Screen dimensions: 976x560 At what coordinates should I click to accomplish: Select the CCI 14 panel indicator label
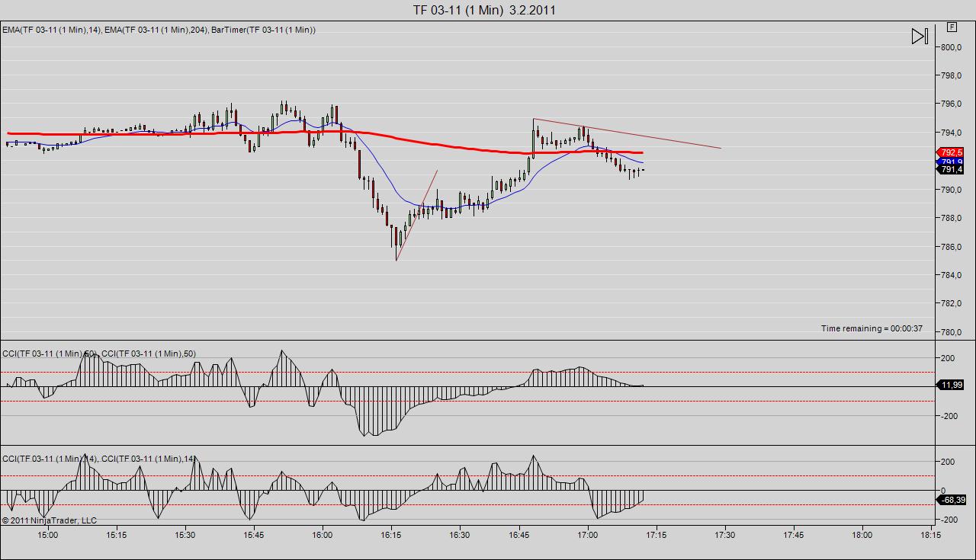tap(99, 459)
